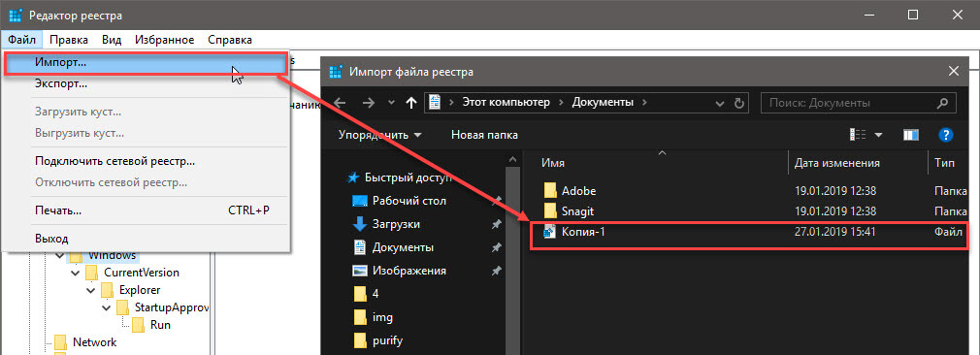Viewport: 980px width, 355px height.
Task: Open the blue help icon
Action: click(x=946, y=135)
